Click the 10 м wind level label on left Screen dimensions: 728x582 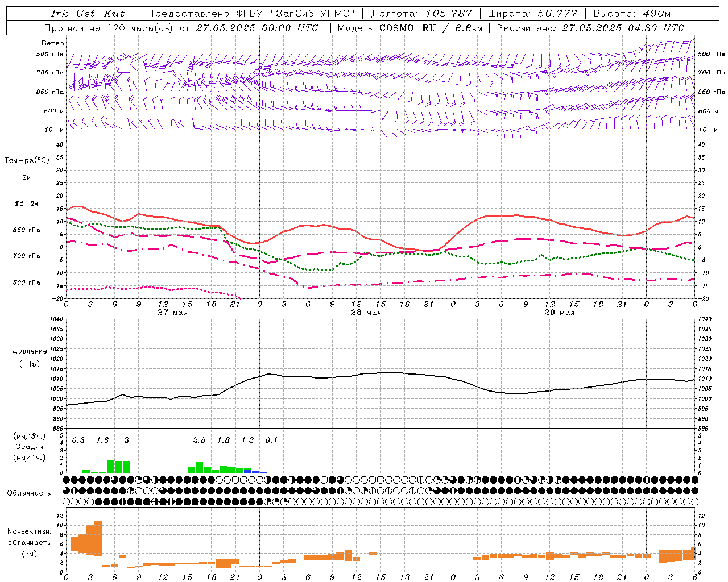pos(55,130)
